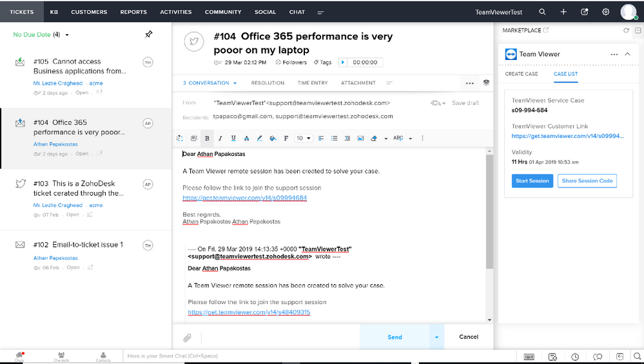Open the Community module
The width and height of the screenshot is (644, 364).
pos(223,12)
